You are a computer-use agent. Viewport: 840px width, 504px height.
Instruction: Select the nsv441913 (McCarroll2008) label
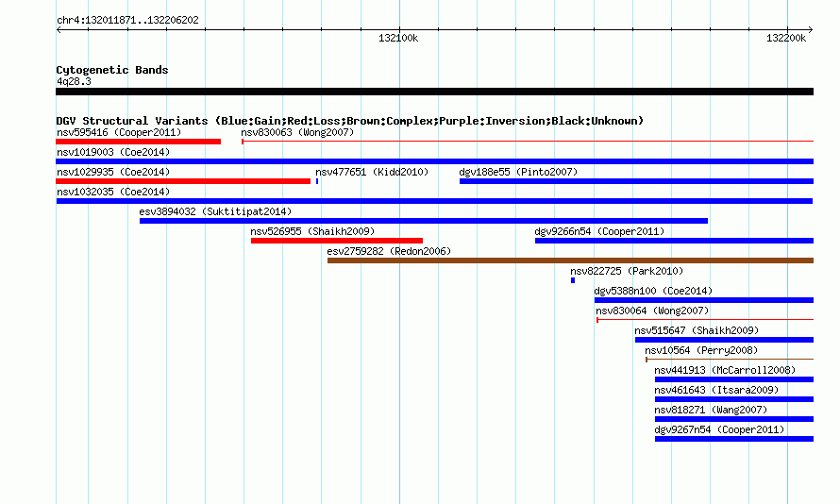[725, 370]
